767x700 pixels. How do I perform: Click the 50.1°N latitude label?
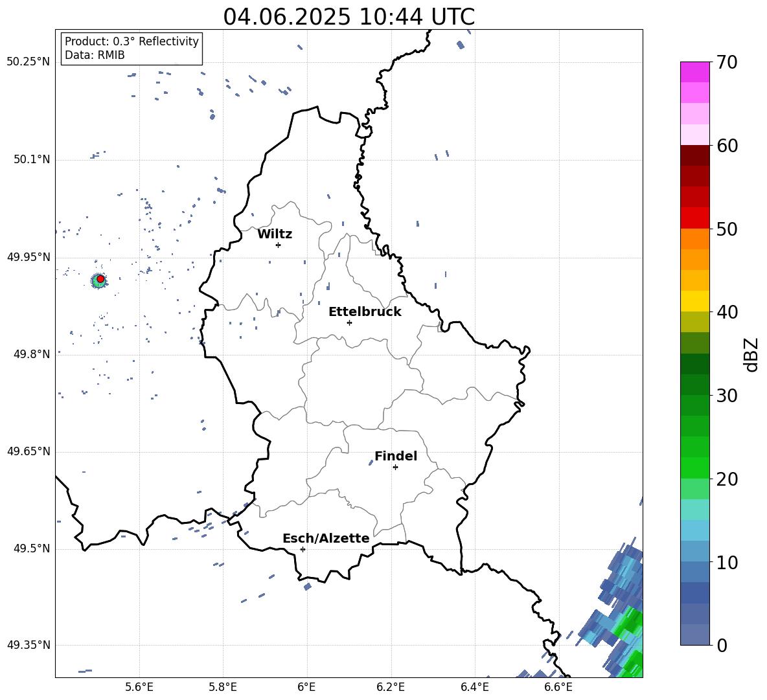coord(31,159)
